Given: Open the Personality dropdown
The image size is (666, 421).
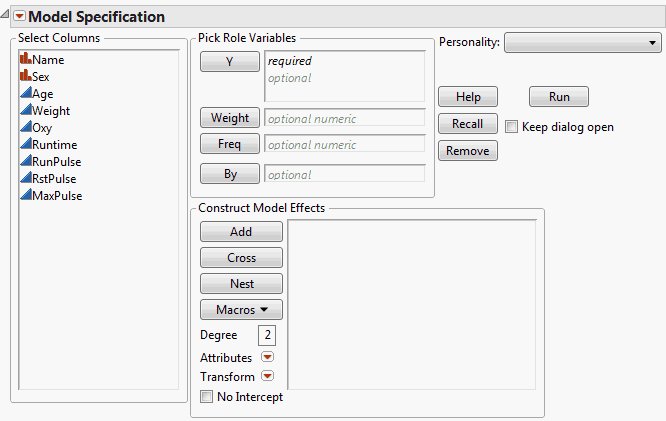Looking at the screenshot, I should pos(582,42).
